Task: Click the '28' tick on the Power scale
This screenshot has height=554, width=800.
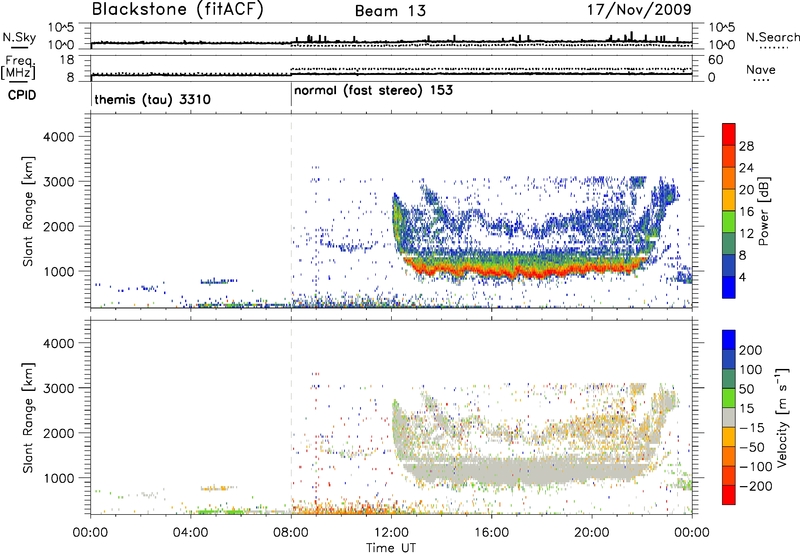Action: tap(746, 146)
